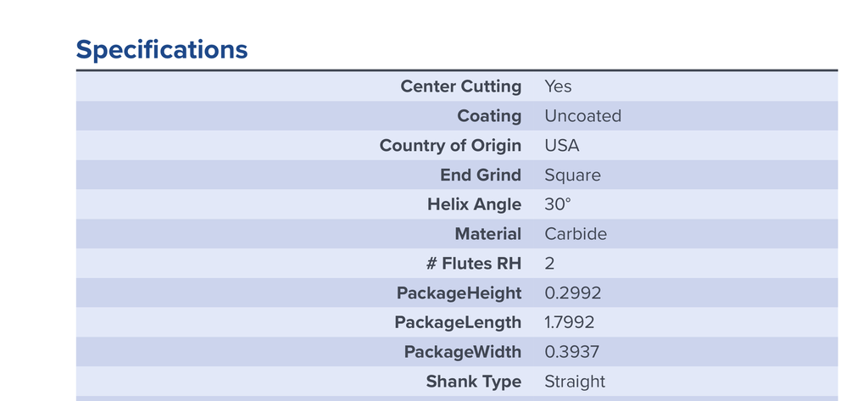Click the PackageHeight value 0.2992
This screenshot has height=401, width=868.
point(573,293)
